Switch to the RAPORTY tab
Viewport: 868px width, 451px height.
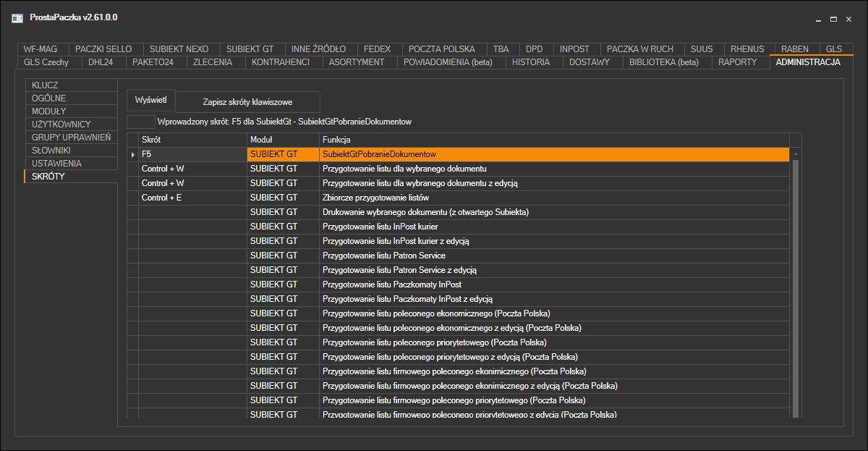coord(737,62)
